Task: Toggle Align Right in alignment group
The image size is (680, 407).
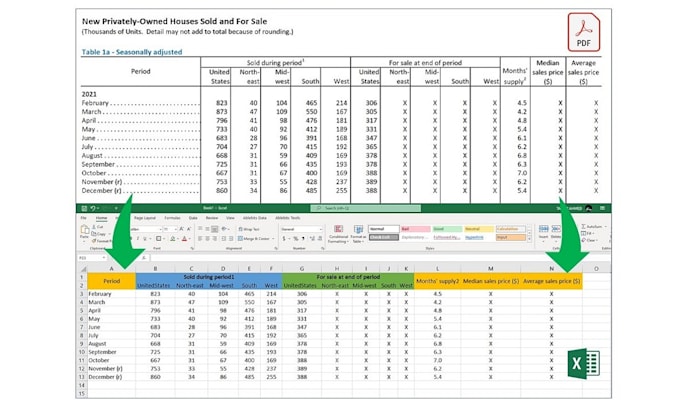Action: 215,239
